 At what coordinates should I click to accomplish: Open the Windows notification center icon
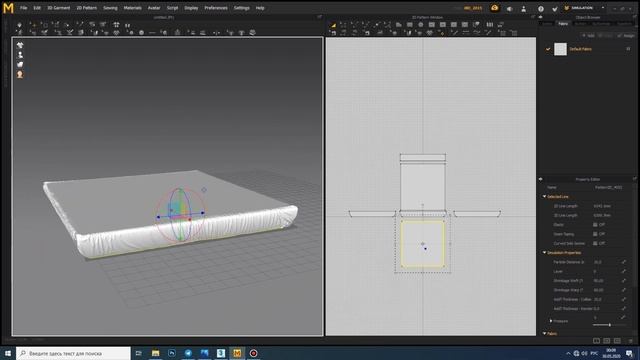pyautogui.click(x=629, y=353)
